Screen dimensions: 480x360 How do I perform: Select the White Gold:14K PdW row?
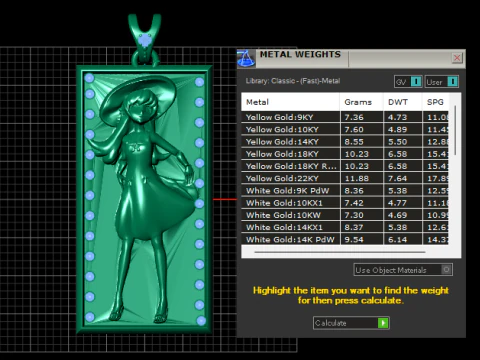(x=345, y=239)
